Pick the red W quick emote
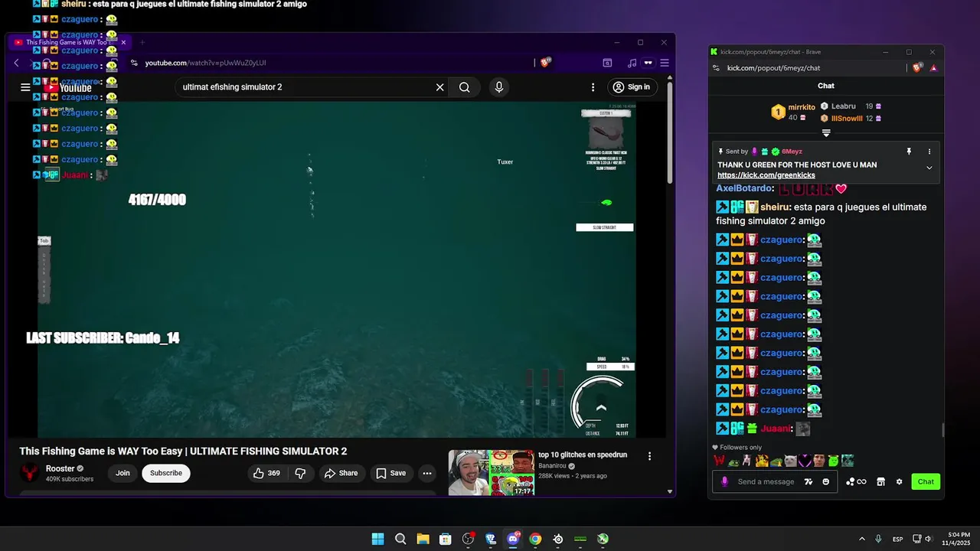This screenshot has width=980, height=551. click(x=719, y=461)
